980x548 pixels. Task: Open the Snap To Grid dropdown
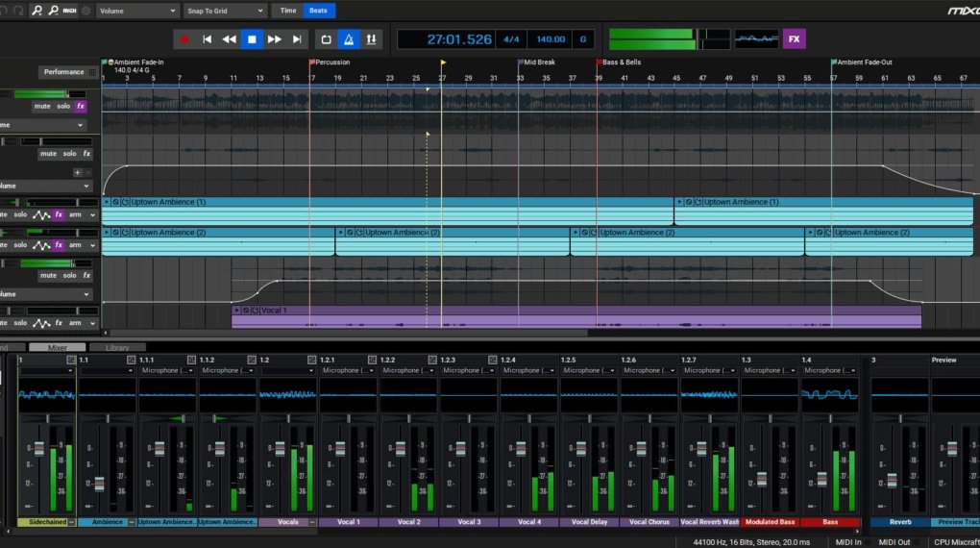[x=225, y=11]
